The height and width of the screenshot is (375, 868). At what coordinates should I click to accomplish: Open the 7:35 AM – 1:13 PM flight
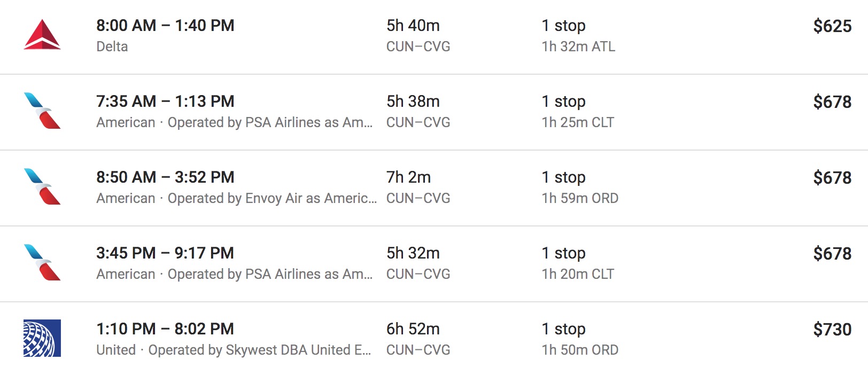pyautogui.click(x=165, y=101)
